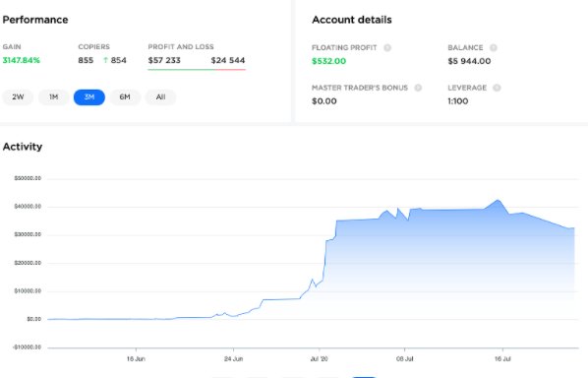Click the 3147.84% gain value
This screenshot has height=378, width=588.
(x=21, y=60)
